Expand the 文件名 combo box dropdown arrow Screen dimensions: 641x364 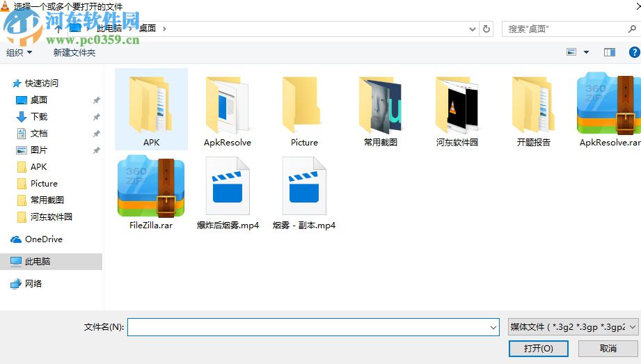(493, 327)
